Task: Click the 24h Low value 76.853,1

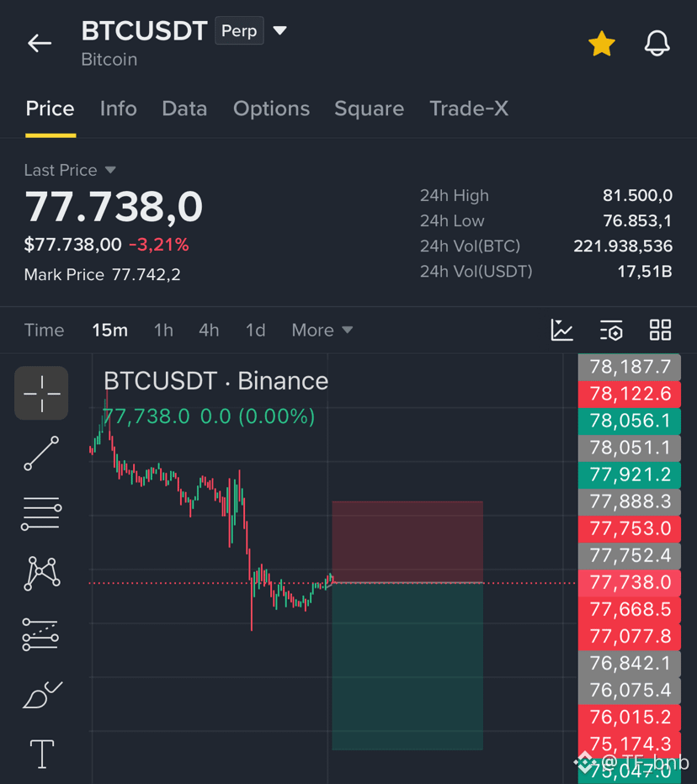Action: [x=637, y=220]
